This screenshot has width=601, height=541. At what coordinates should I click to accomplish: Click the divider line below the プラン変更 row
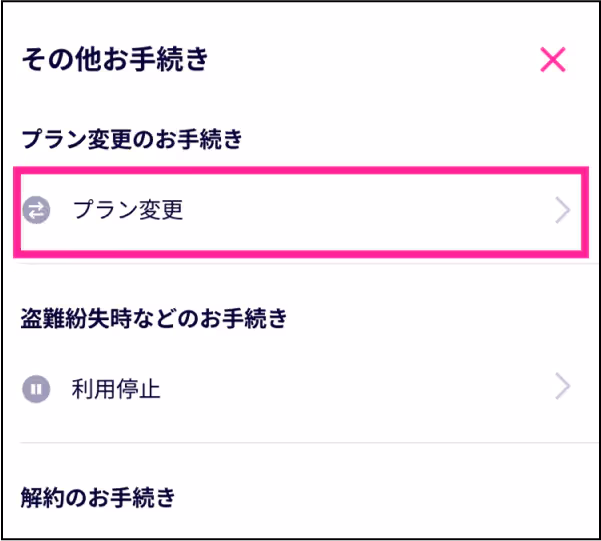[x=300, y=265]
